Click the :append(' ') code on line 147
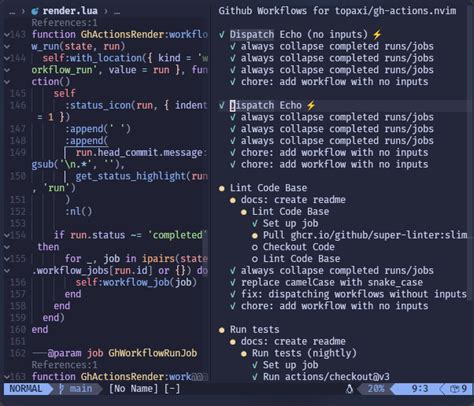 click(98, 129)
